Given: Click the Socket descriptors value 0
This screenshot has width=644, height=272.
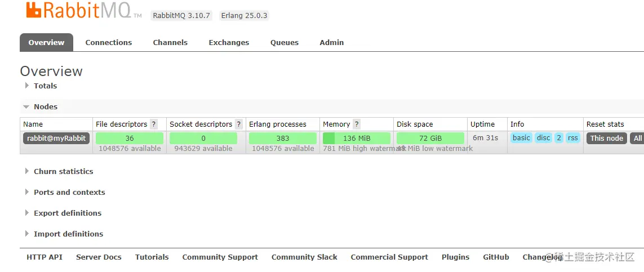Looking at the screenshot, I should pos(203,139).
